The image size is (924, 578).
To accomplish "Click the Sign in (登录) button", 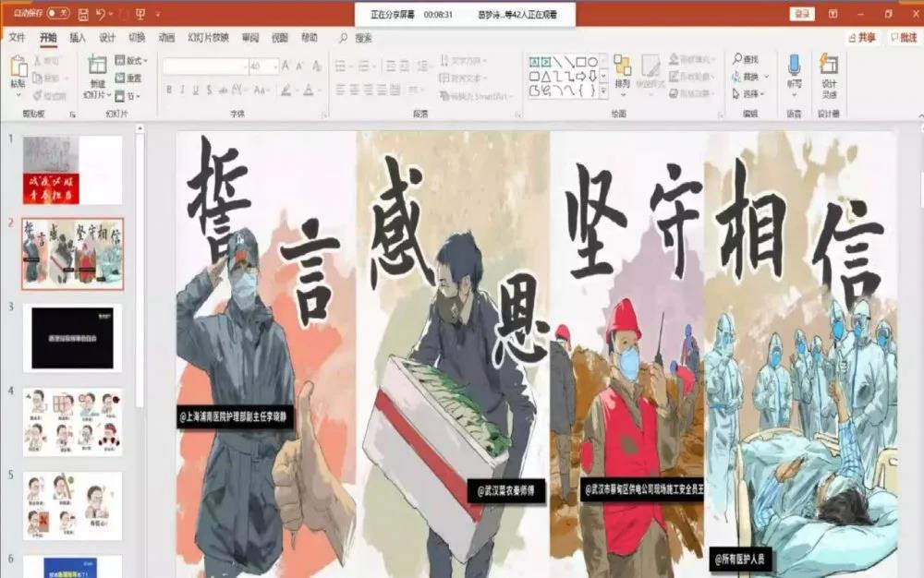I will (802, 14).
